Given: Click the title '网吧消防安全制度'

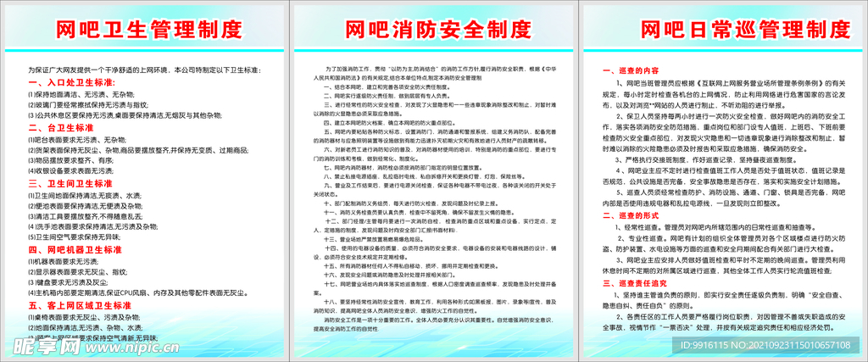Looking at the screenshot, I should coord(438,28).
